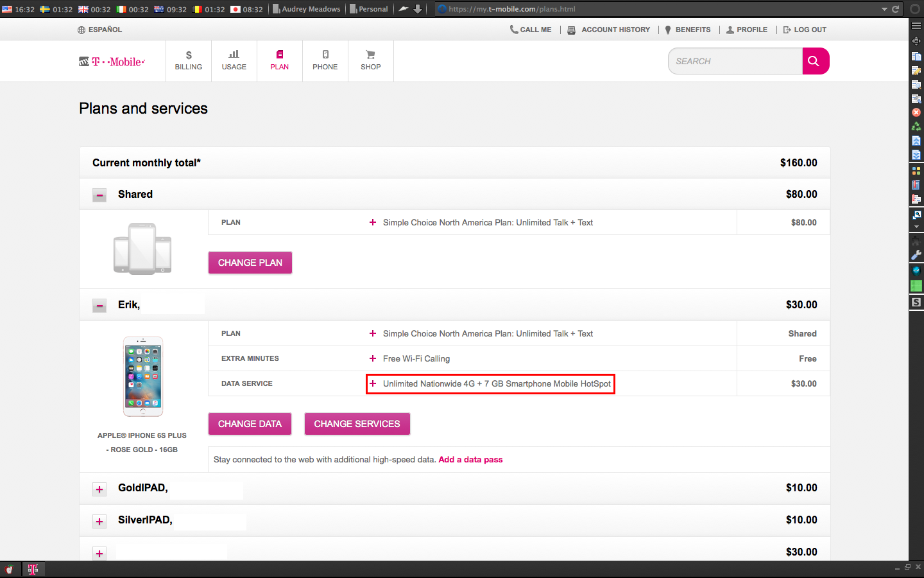Open the Profile page

747,30
